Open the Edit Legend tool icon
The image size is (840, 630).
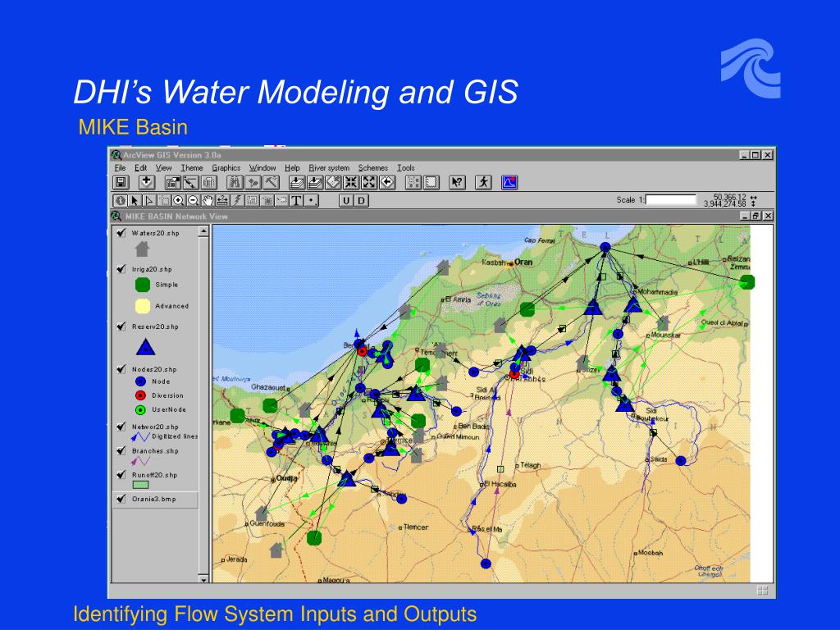(x=190, y=183)
